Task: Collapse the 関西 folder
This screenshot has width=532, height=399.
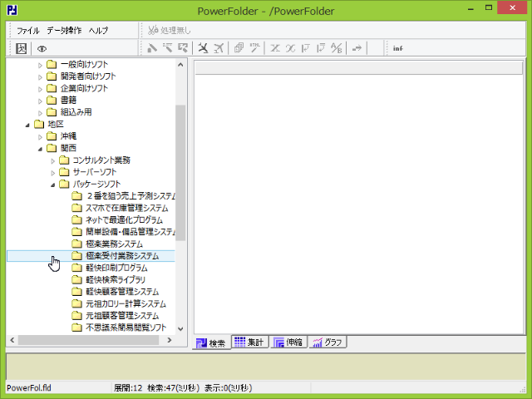Action: pyautogui.click(x=40, y=149)
